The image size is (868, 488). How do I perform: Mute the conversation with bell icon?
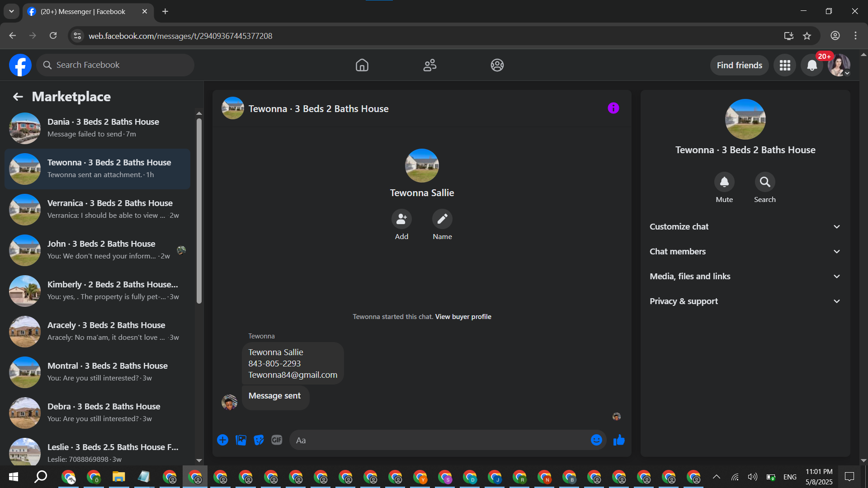724,182
